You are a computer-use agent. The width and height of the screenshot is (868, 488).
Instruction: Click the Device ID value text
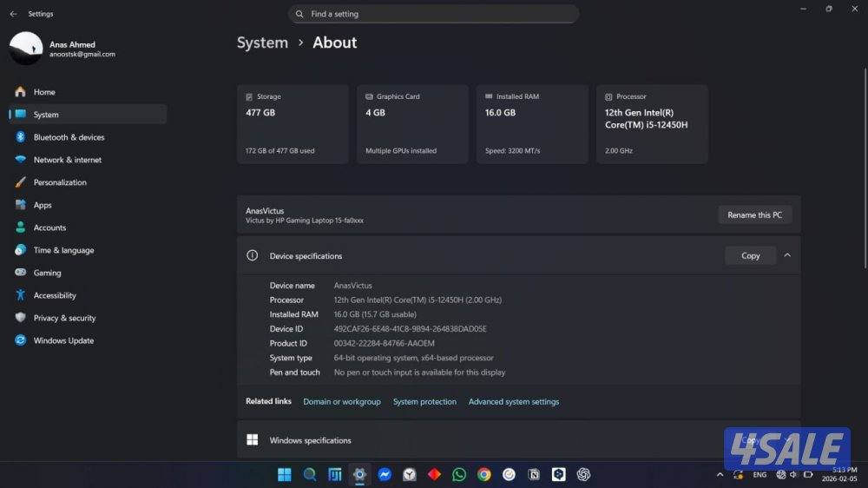(x=411, y=329)
